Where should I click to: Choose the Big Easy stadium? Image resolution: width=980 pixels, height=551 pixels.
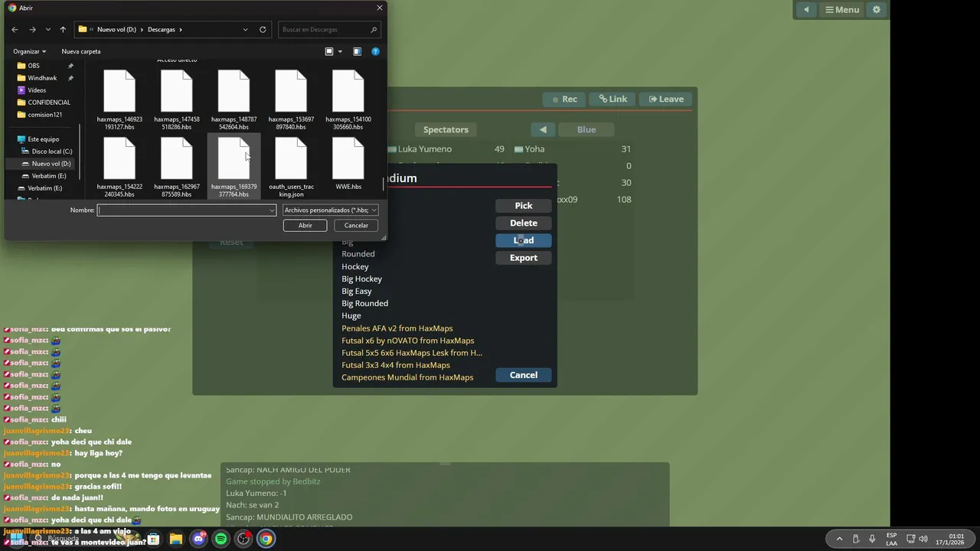click(x=357, y=291)
